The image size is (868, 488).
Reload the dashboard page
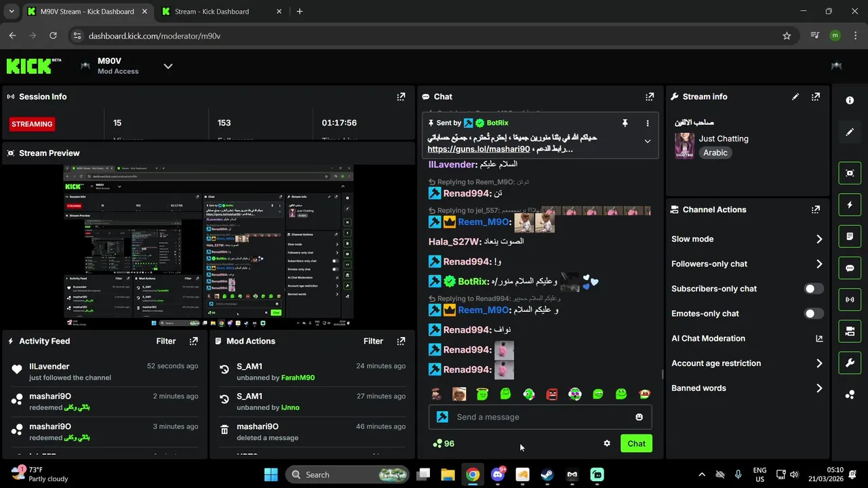pos(54,36)
